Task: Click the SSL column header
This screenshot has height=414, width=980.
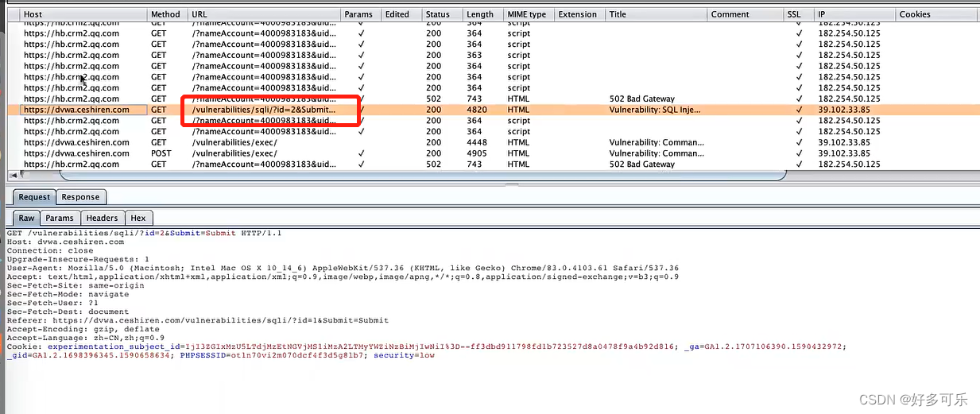Action: (x=799, y=14)
